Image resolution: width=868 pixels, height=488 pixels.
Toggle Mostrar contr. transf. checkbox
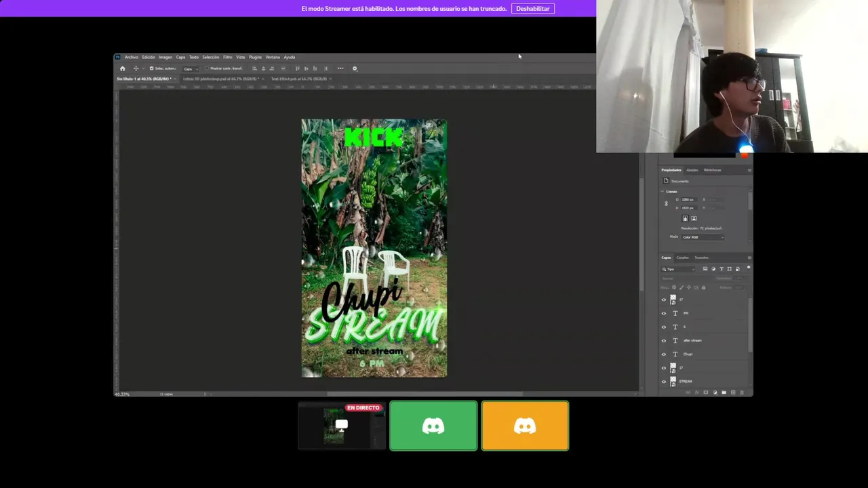[207, 68]
